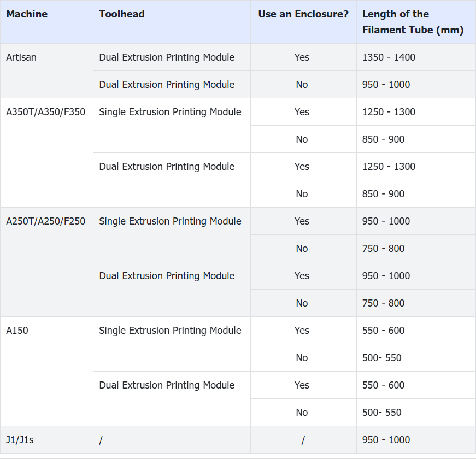Select Single Extrusion Printing Module for A350T

(x=170, y=112)
